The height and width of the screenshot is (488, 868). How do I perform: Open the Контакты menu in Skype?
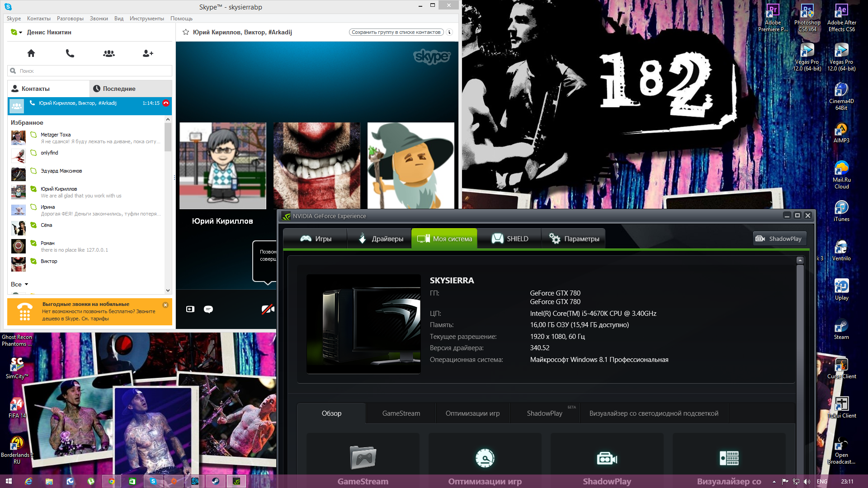click(39, 19)
